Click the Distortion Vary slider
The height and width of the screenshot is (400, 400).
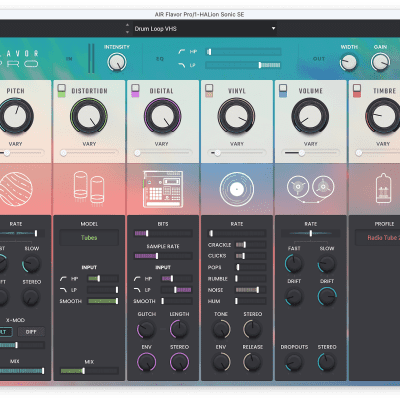pyautogui.click(x=89, y=153)
